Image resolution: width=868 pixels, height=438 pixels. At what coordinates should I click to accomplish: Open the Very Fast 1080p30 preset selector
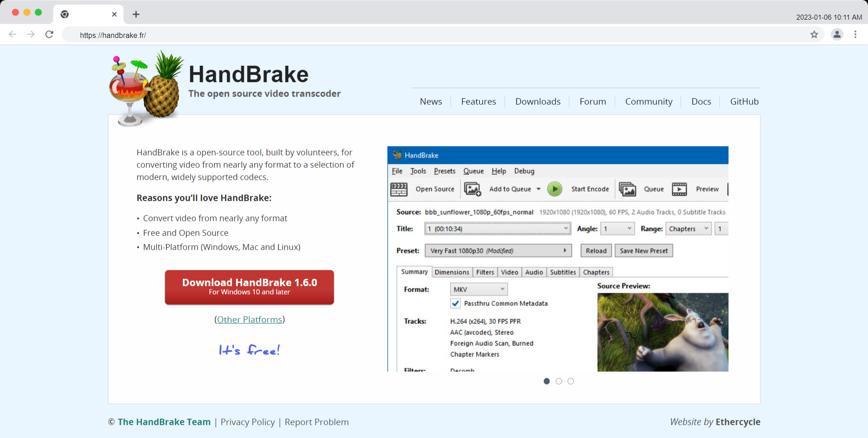[498, 251]
